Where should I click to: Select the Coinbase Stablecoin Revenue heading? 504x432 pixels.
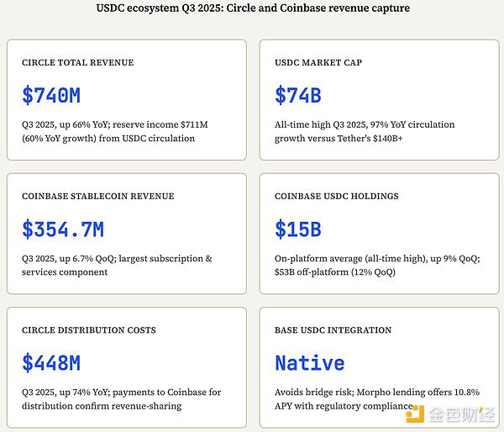click(x=97, y=197)
